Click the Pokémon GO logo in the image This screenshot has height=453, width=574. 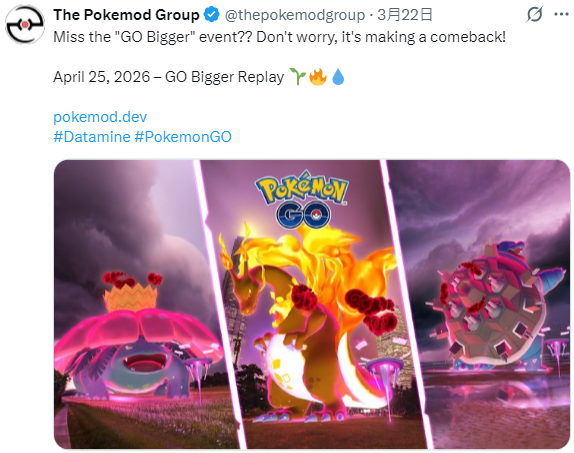[x=302, y=199]
